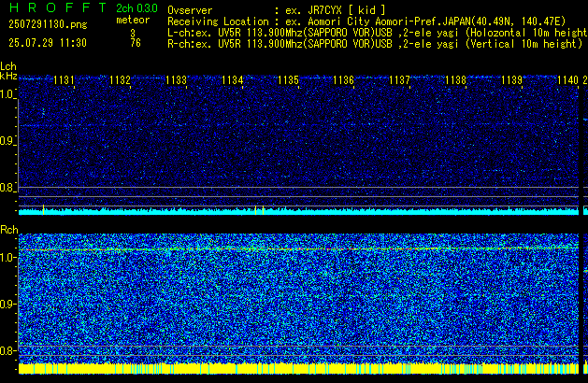Viewport: 588px width, 383px height.
Task: Click the Lch channel label
Action: tap(8, 66)
